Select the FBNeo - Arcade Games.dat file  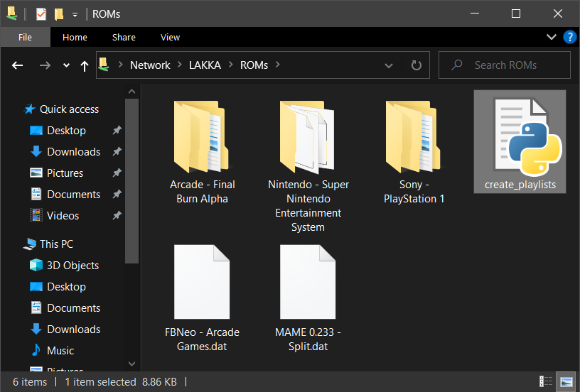[x=202, y=298]
